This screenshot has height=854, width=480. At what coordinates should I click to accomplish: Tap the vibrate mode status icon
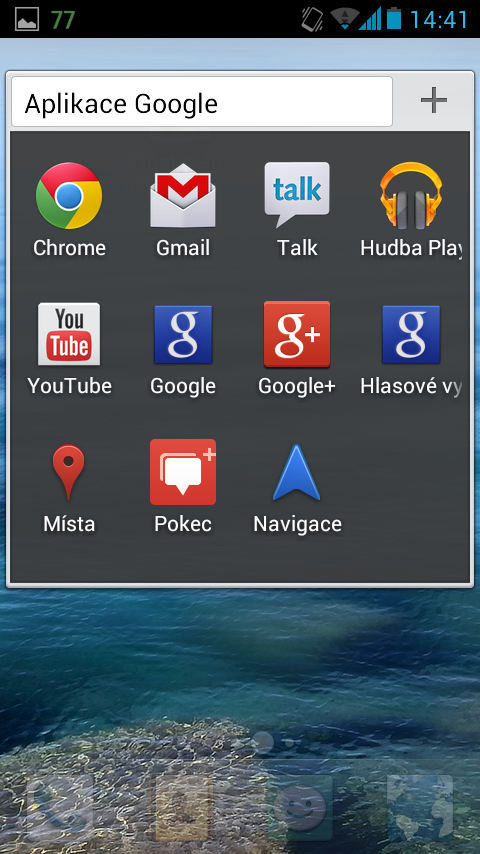[x=312, y=19]
